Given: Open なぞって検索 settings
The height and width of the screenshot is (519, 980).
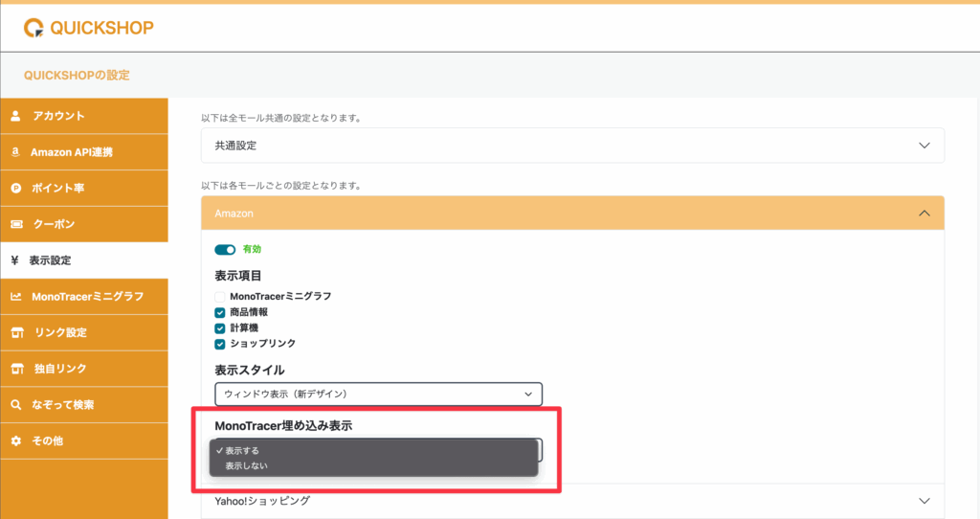Looking at the screenshot, I should [x=84, y=404].
